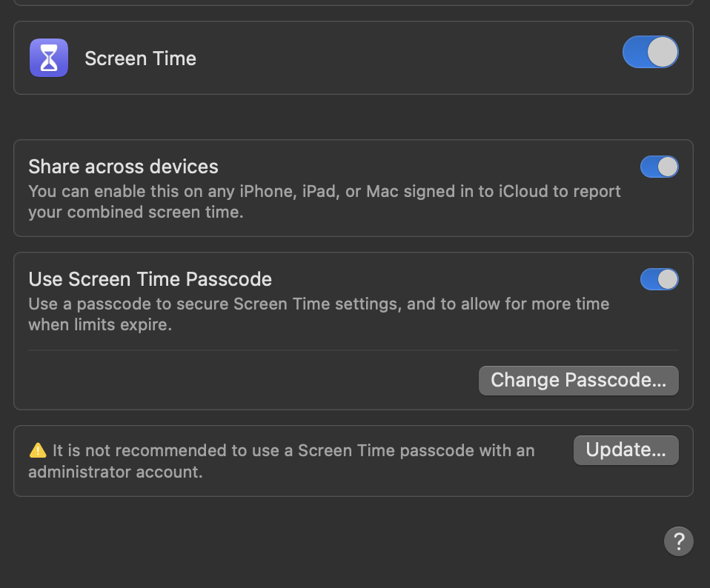The image size is (710, 588).
Task: Click blank gap below the Screen Time row
Action: coord(353,117)
